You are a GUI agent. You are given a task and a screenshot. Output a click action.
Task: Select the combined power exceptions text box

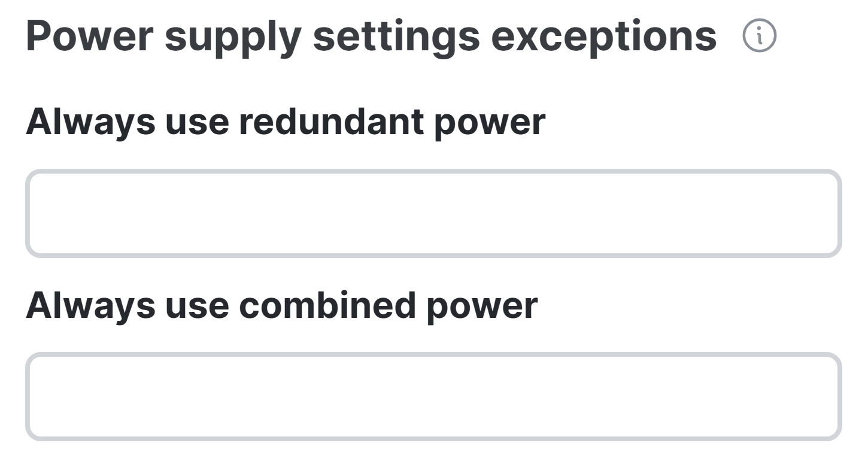(x=433, y=397)
